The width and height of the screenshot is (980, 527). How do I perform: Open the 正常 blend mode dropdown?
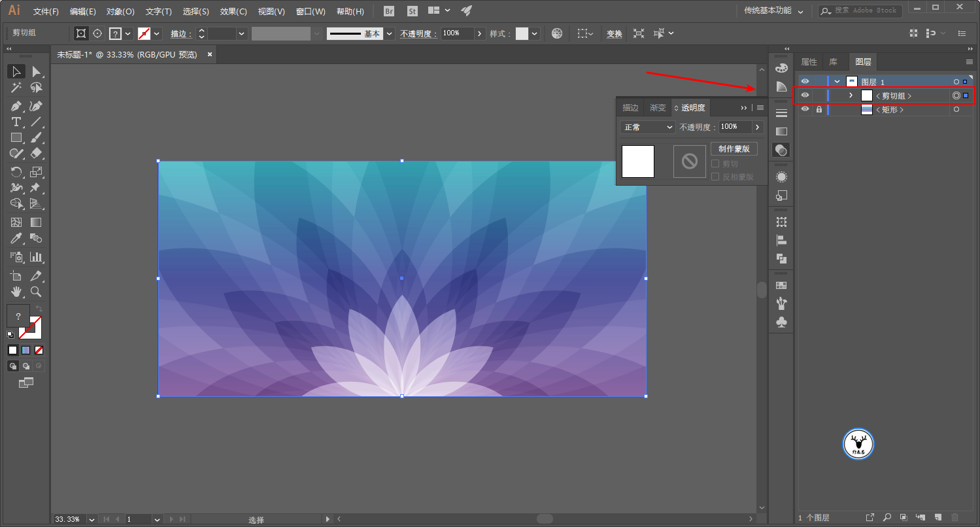647,127
